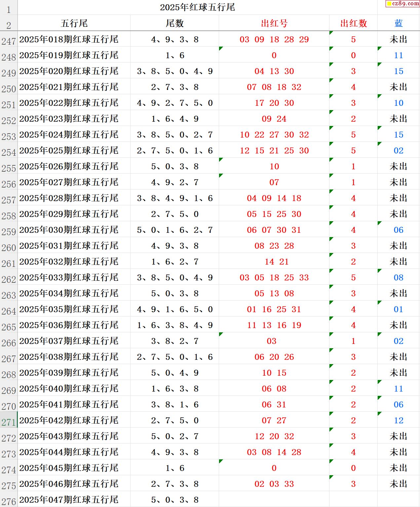This screenshot has width=420, height=507.
Task: Click 未出 in the 046期 row
Action: 399,484
